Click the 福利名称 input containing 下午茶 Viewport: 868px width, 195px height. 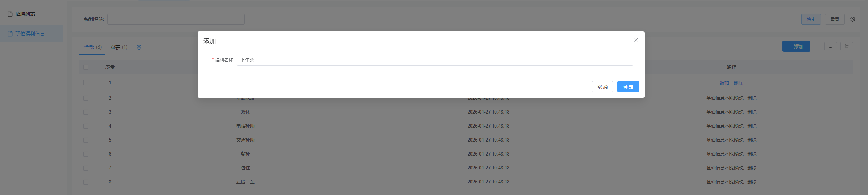(435, 60)
